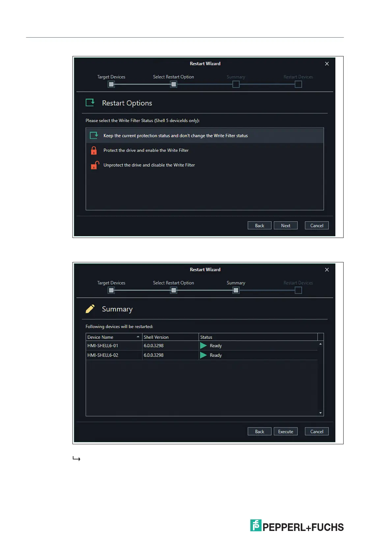
Task: Click the open padlock unprotect icon
Action: tap(95, 165)
